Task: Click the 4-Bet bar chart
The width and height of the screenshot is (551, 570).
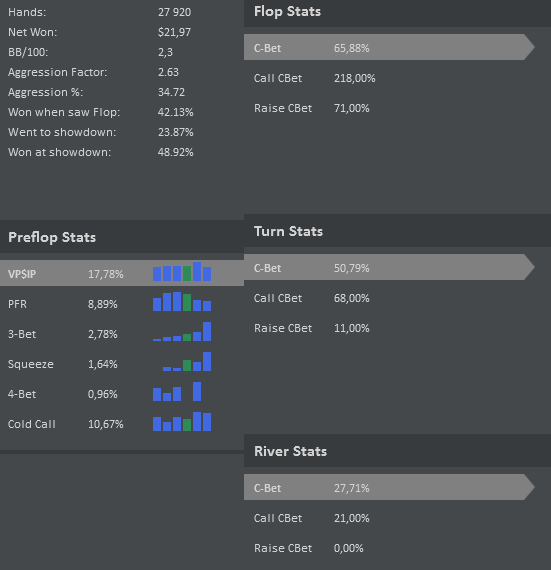Action: tap(177, 392)
